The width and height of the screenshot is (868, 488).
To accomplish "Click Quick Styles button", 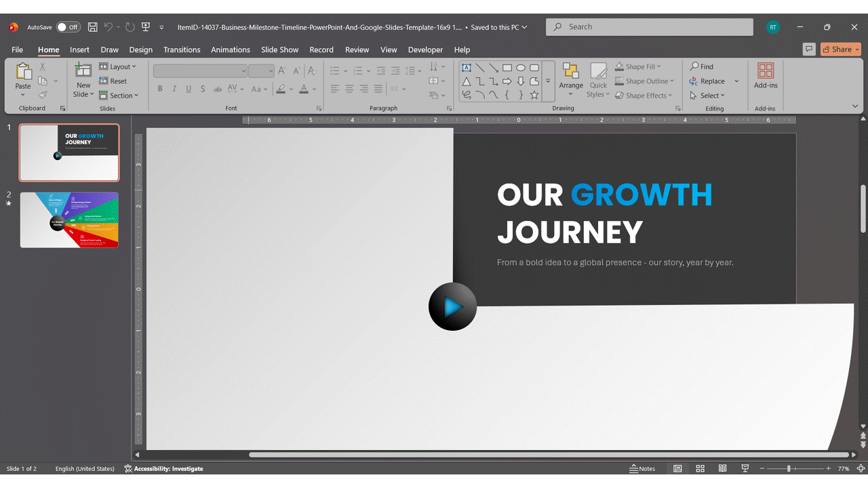I will tap(598, 80).
